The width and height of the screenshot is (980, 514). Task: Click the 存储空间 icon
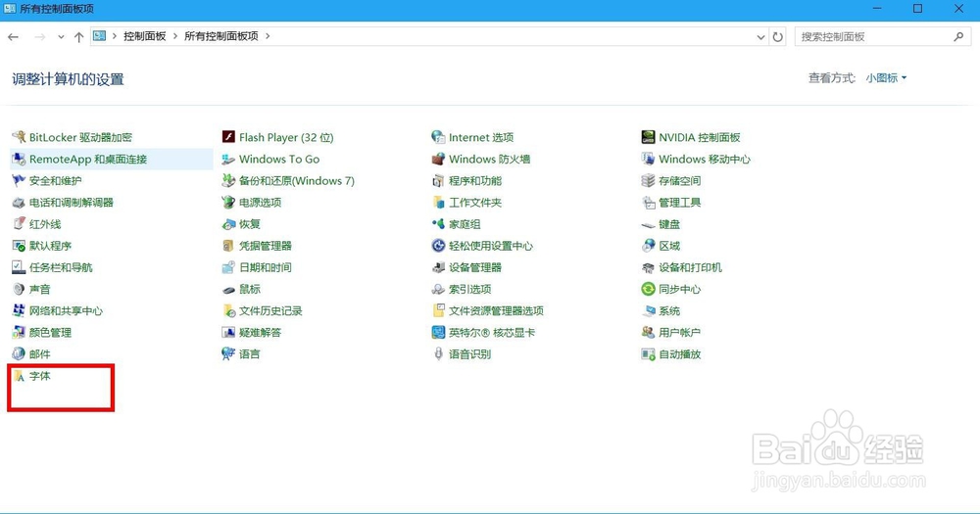(648, 180)
